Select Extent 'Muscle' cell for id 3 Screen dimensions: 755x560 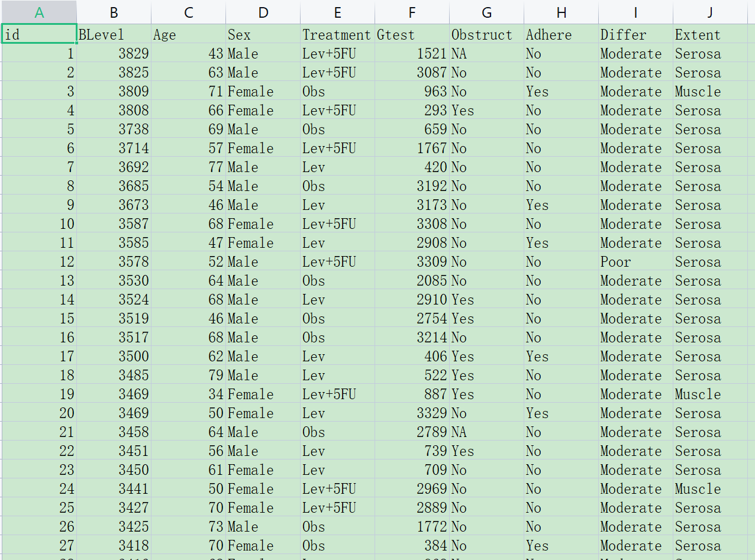pyautogui.click(x=710, y=92)
